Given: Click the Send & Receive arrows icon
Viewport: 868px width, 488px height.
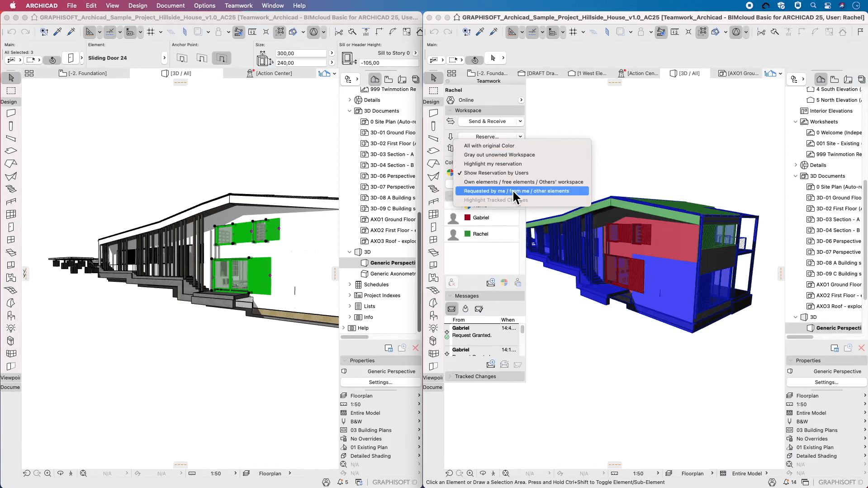Looking at the screenshot, I should [x=451, y=121].
